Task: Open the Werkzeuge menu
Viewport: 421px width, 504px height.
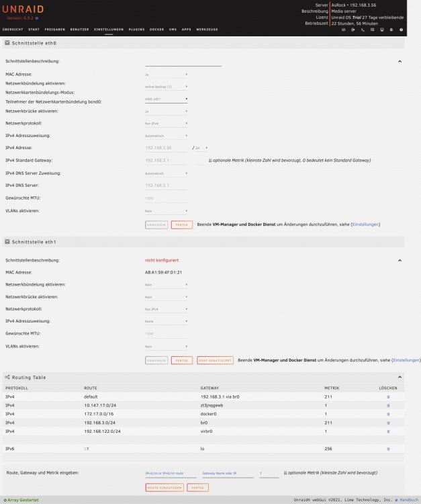Action: tap(207, 30)
